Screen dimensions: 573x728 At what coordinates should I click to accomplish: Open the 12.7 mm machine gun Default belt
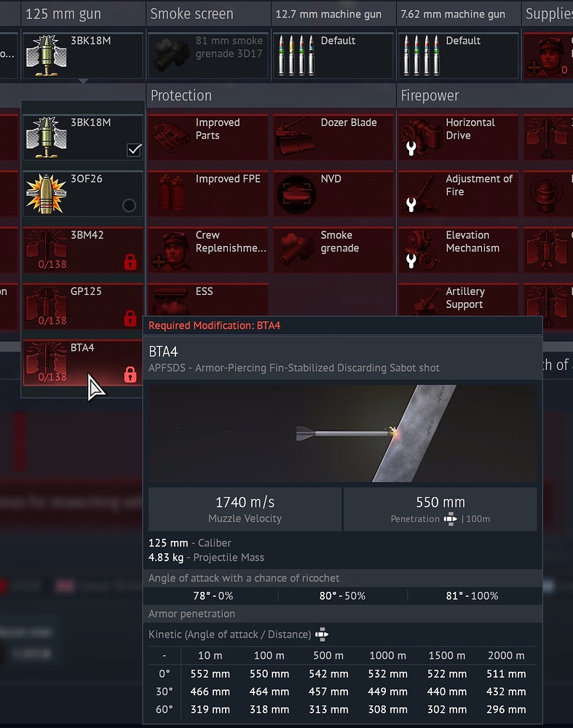333,55
